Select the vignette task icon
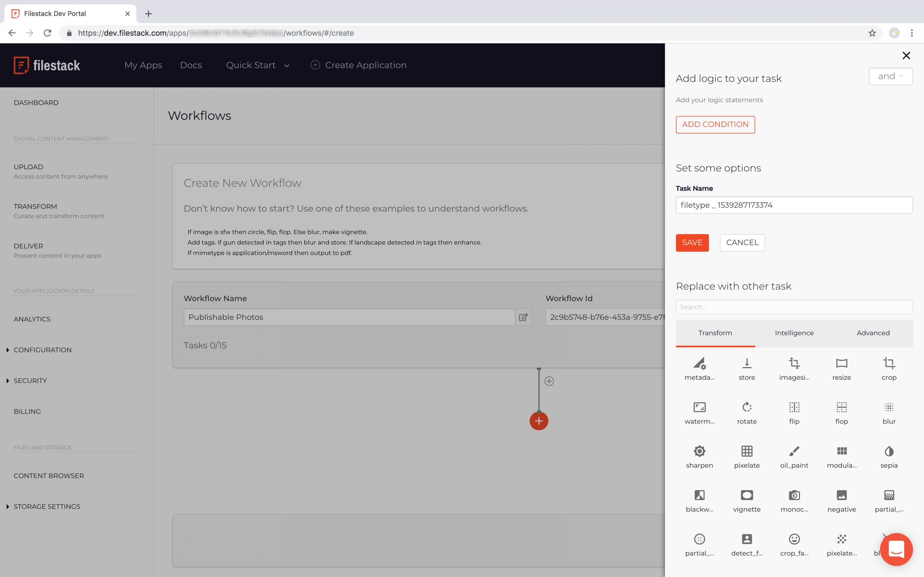 pyautogui.click(x=747, y=495)
